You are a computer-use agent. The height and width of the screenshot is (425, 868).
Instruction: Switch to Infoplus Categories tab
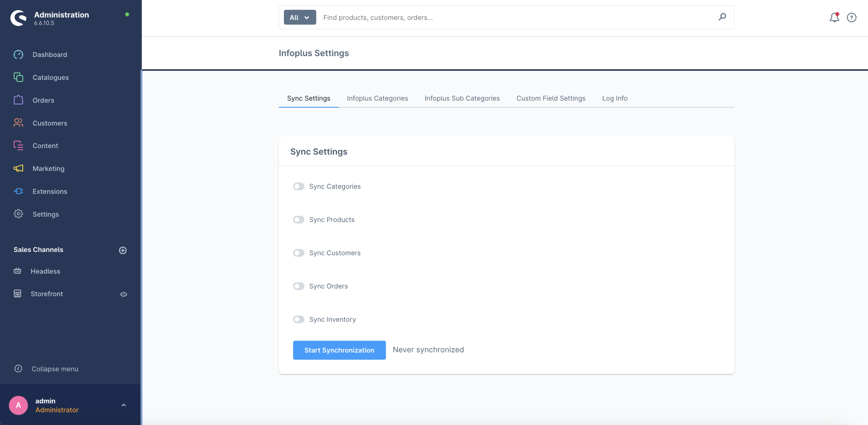point(377,98)
